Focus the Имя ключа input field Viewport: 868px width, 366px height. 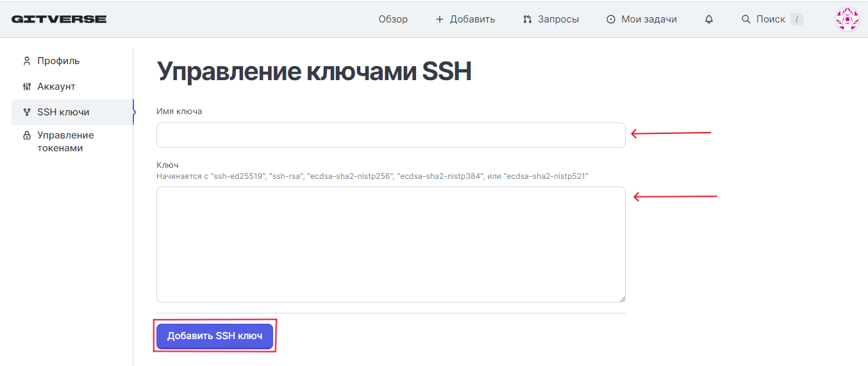click(x=390, y=135)
